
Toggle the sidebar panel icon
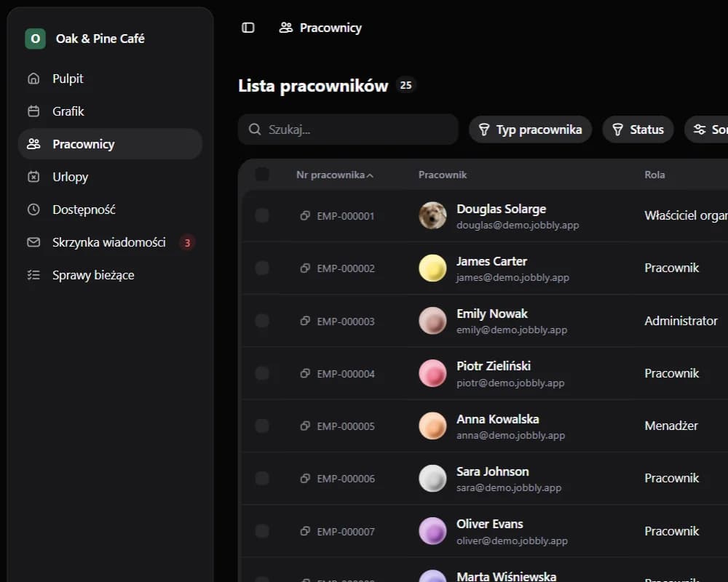pos(248,28)
